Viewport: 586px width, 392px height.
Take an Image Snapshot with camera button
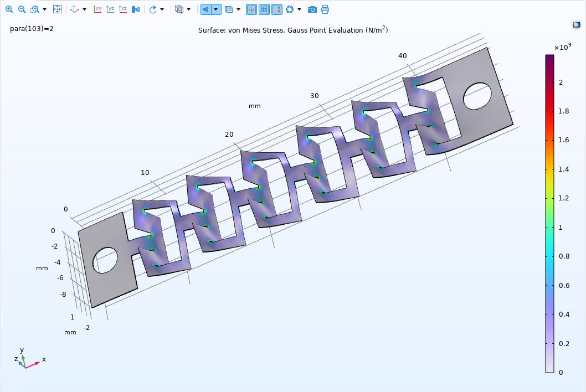click(x=312, y=9)
